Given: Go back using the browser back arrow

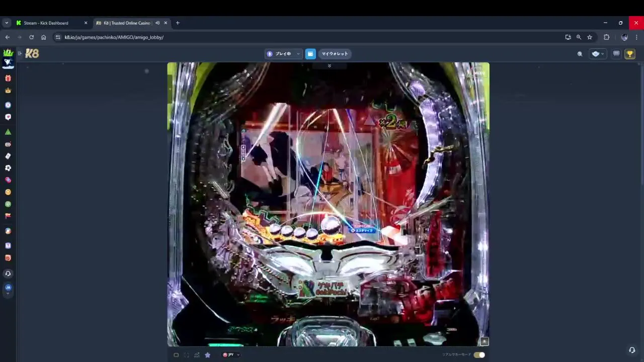Looking at the screenshot, I should [x=7, y=37].
